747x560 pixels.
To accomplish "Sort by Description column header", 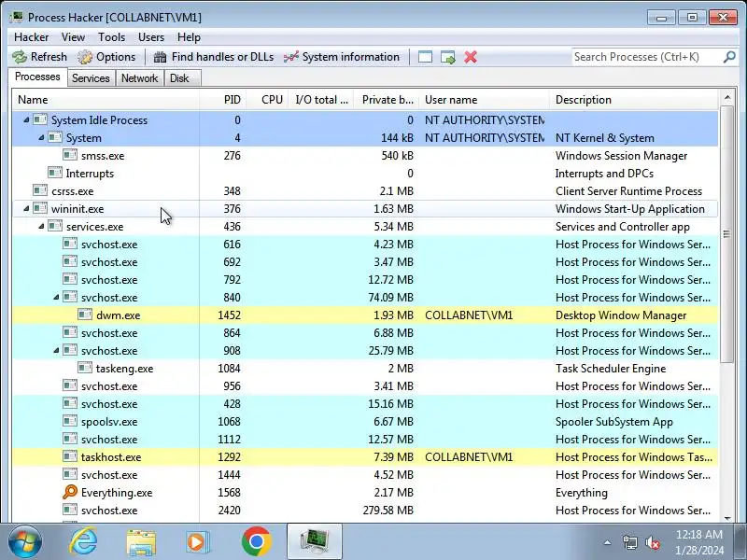I will point(634,100).
